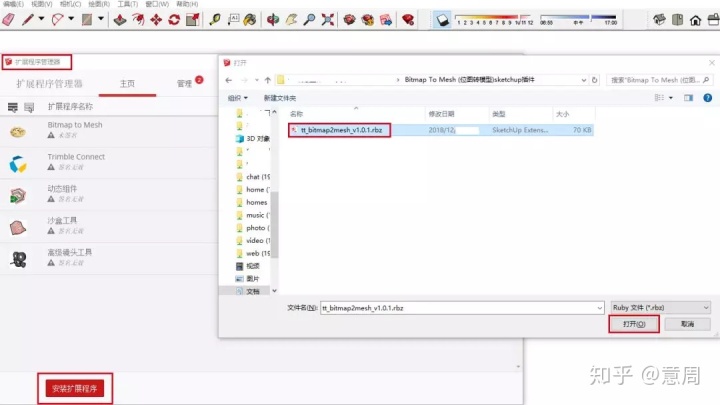Click the 打开(O) open button
The image size is (720, 405).
634,324
